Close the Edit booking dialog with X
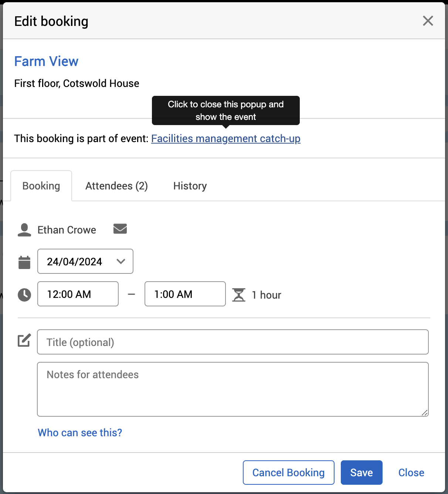448x494 pixels. click(x=428, y=21)
